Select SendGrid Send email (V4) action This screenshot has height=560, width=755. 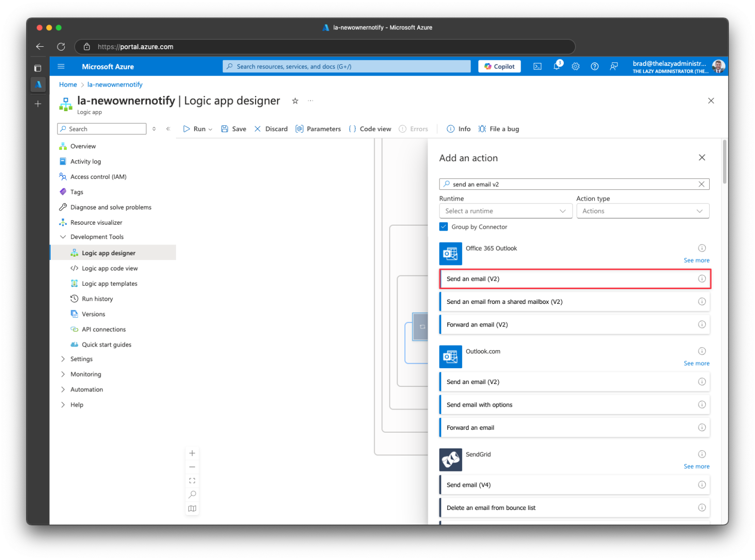coord(575,485)
